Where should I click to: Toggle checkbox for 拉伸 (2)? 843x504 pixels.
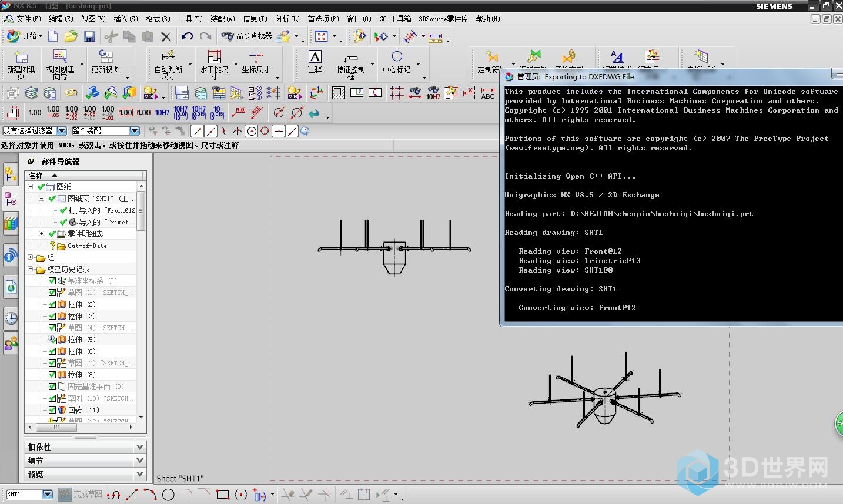pyautogui.click(x=52, y=304)
